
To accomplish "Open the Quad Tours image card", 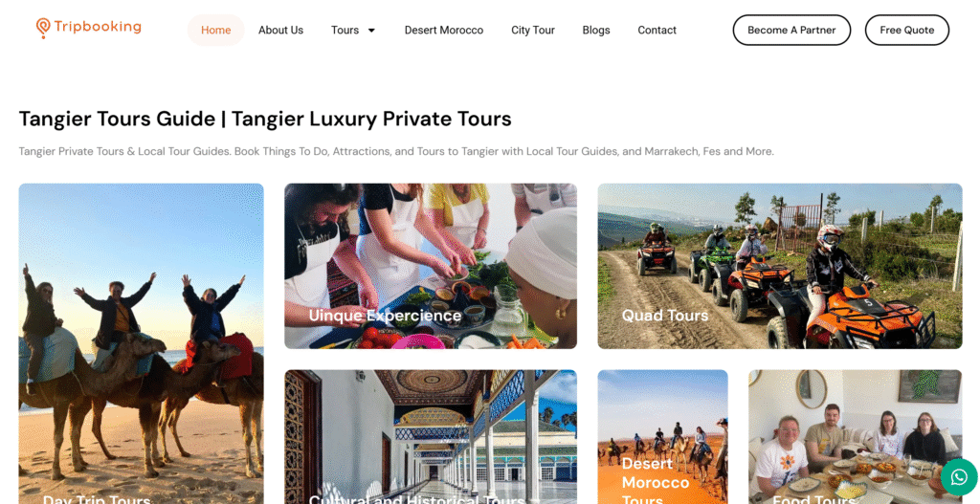I will [x=780, y=266].
